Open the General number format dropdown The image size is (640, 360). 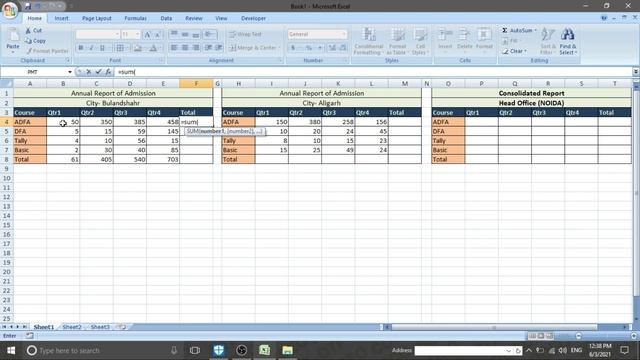pos(343,34)
